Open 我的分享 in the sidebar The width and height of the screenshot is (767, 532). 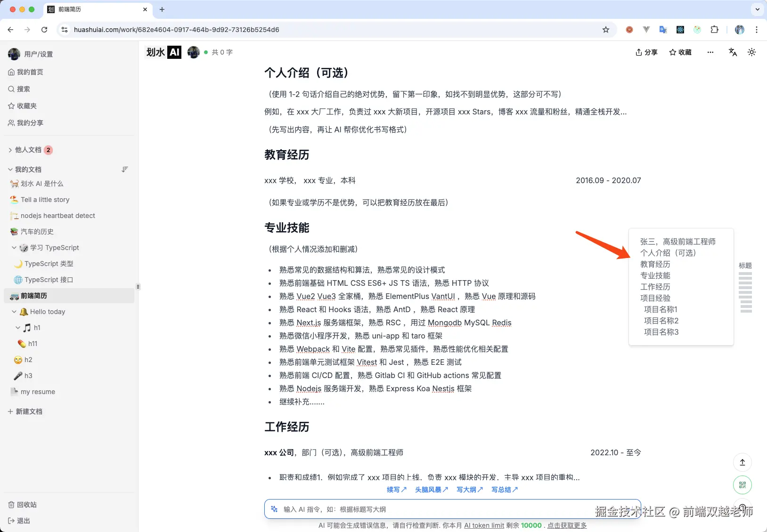coord(26,123)
